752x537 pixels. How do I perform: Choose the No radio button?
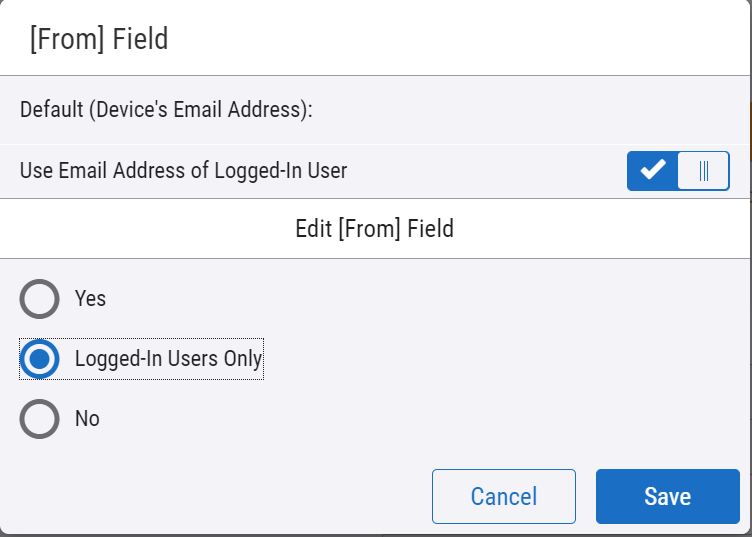(x=40, y=419)
